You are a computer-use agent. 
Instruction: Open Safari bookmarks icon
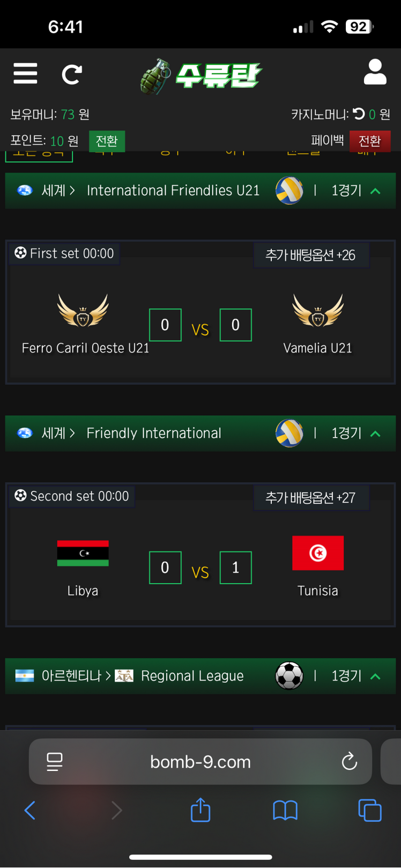285,810
